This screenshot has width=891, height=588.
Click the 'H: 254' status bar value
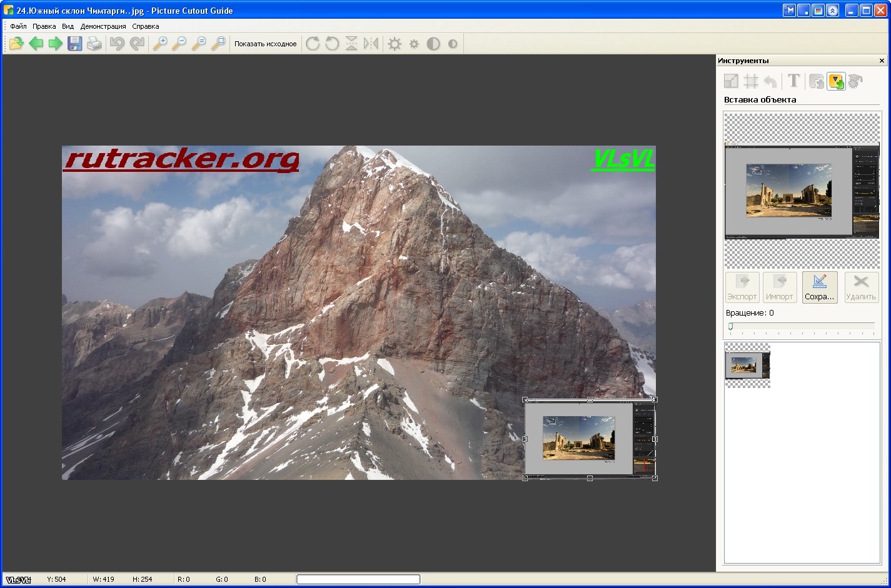(143, 580)
